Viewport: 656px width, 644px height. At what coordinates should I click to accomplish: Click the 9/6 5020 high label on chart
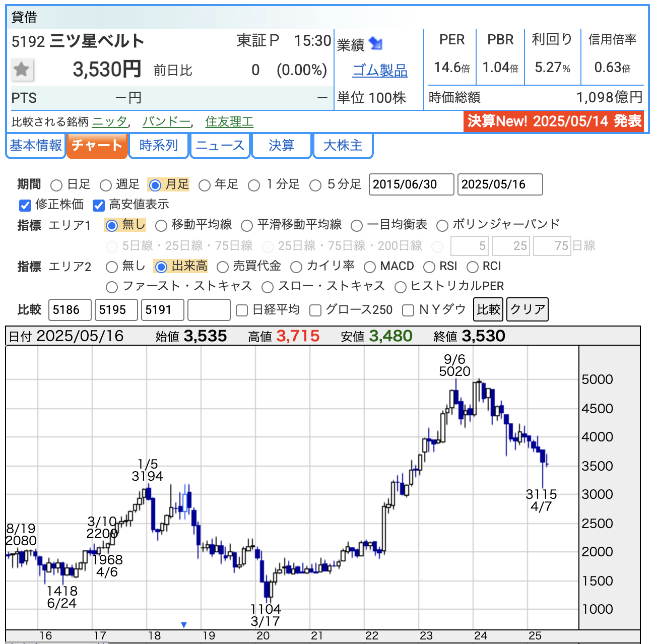pos(455,365)
